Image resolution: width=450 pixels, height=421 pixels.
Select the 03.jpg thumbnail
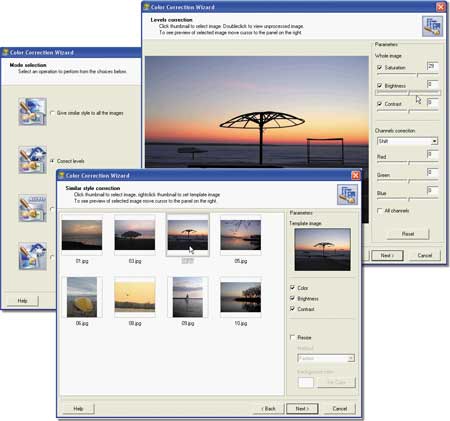(135, 235)
